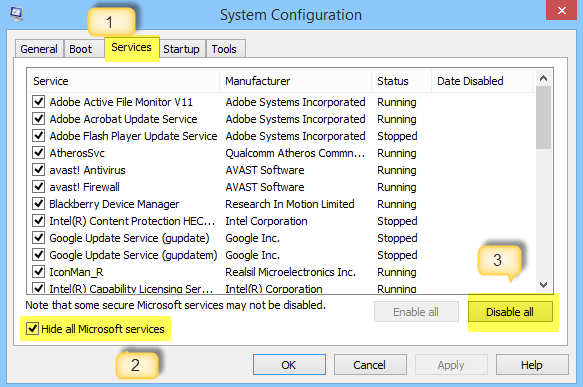Uncheck Adobe Active File Monitor V11 service
583x387 pixels.
pyautogui.click(x=39, y=101)
